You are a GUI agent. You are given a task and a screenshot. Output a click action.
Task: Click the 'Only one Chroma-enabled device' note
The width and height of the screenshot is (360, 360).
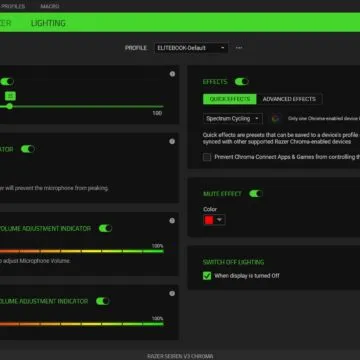point(323,119)
